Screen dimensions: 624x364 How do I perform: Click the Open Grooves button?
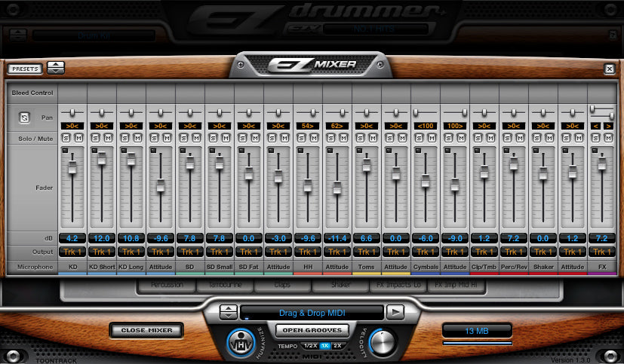tap(311, 330)
